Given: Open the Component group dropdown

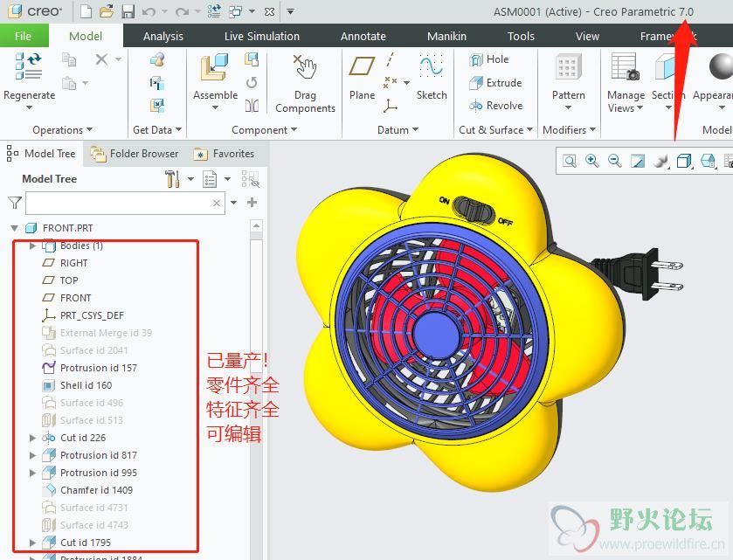Looking at the screenshot, I should (265, 130).
